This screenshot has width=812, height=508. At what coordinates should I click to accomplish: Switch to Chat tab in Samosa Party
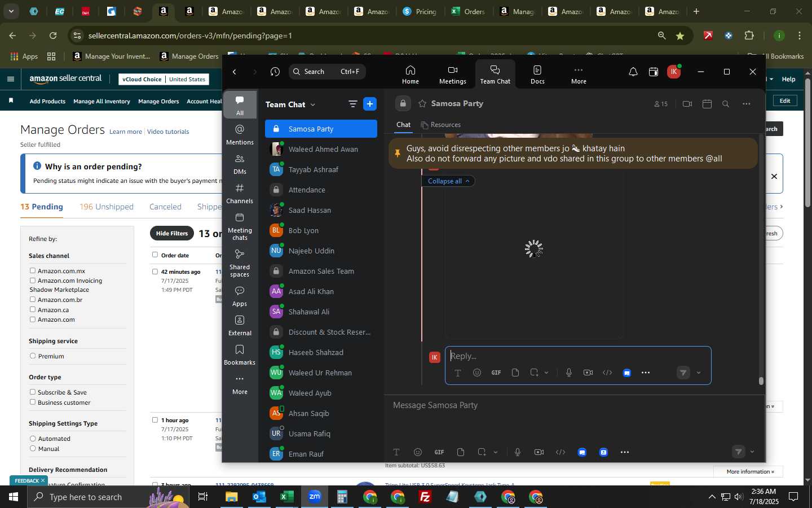(x=403, y=125)
